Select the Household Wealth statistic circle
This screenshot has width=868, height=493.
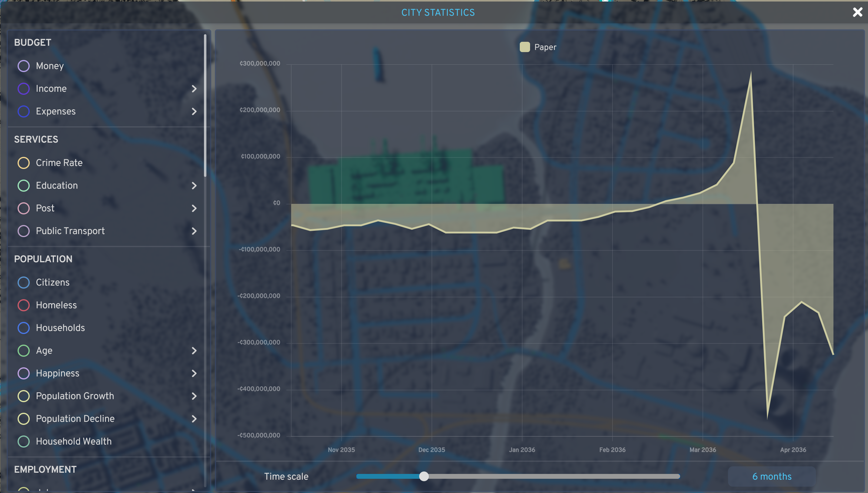(x=23, y=441)
